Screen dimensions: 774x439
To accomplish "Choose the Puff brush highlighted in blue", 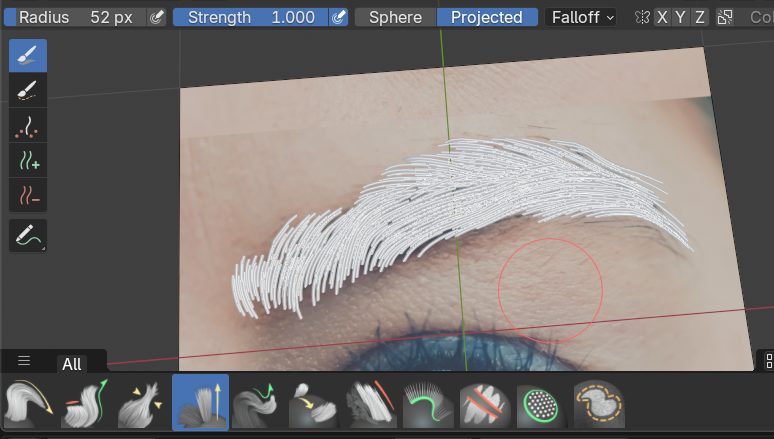I will pos(200,403).
